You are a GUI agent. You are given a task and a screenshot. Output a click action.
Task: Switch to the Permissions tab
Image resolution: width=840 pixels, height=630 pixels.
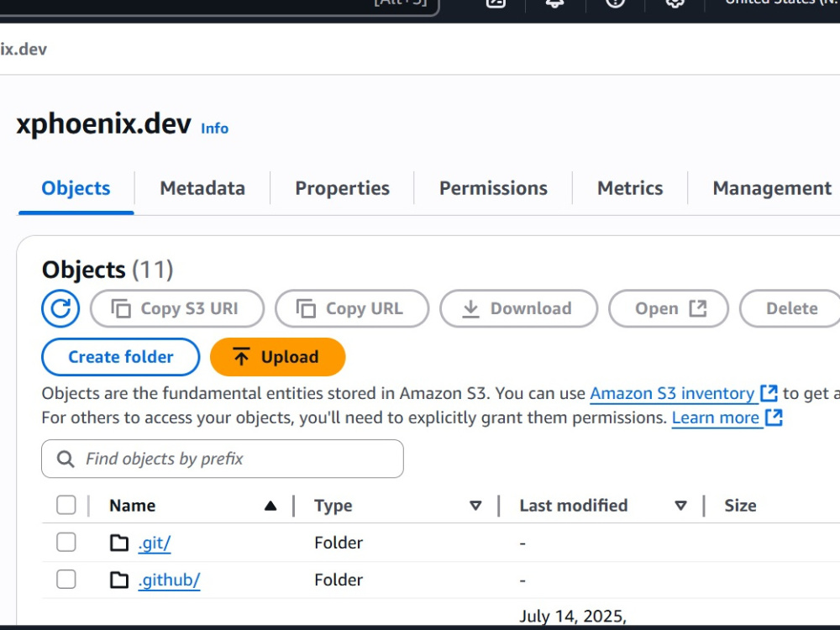493,188
